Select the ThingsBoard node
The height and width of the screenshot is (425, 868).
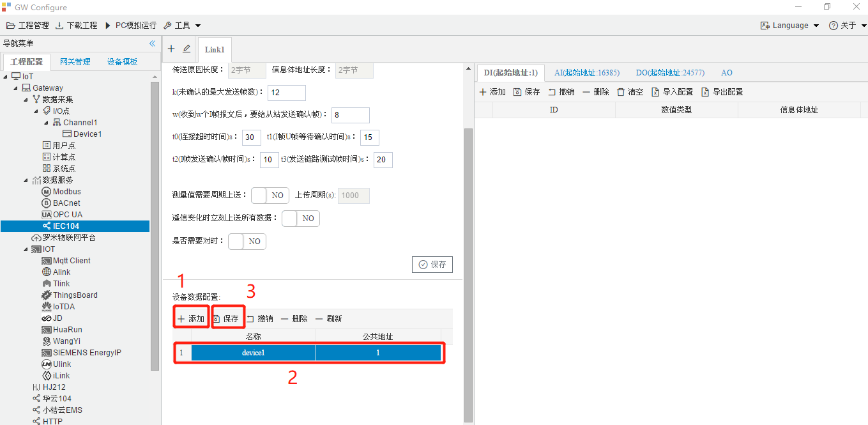click(70, 295)
